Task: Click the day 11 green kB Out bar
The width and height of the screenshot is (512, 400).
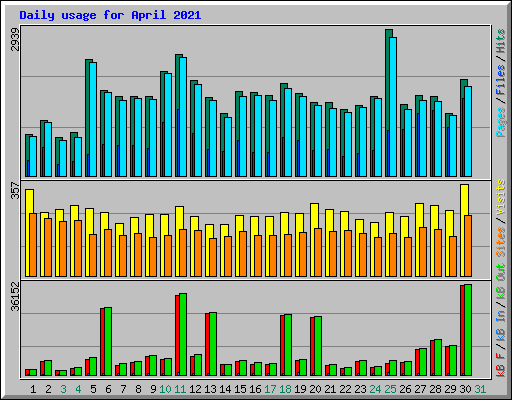Action: click(183, 335)
